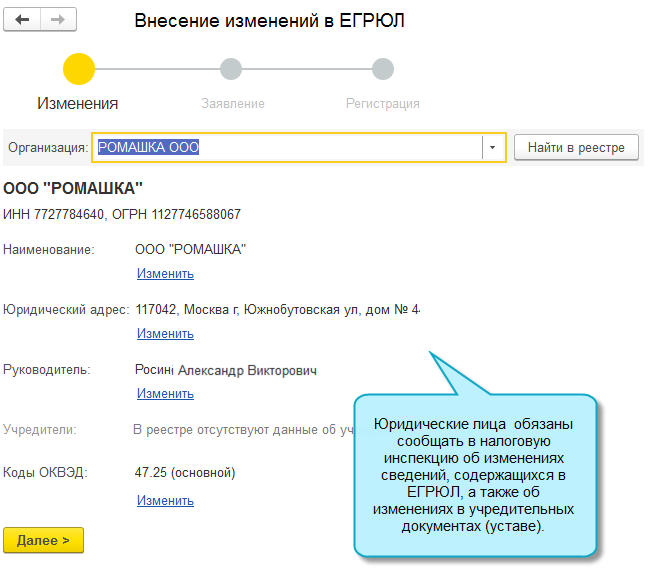The image size is (651, 575).
Task: Click the Найти в реестре button
Action: click(576, 147)
